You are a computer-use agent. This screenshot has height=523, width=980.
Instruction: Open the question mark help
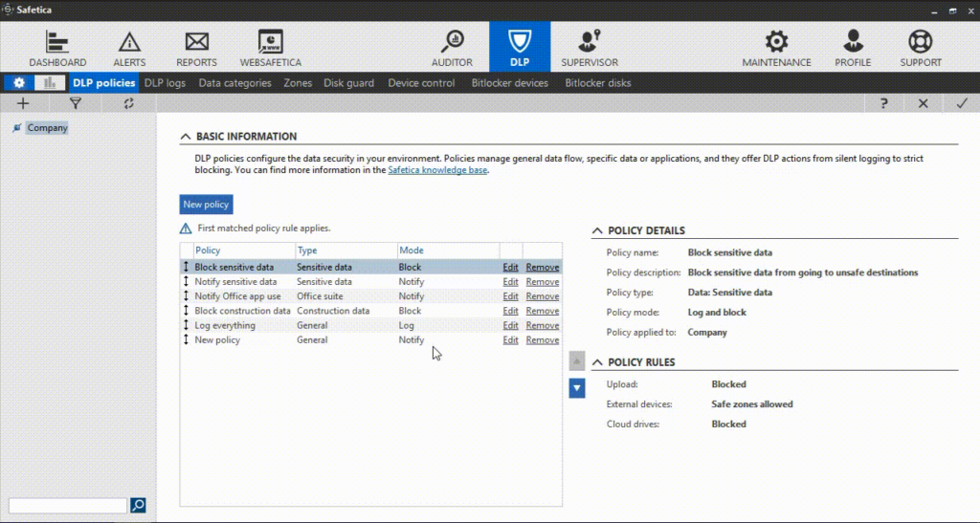(883, 103)
